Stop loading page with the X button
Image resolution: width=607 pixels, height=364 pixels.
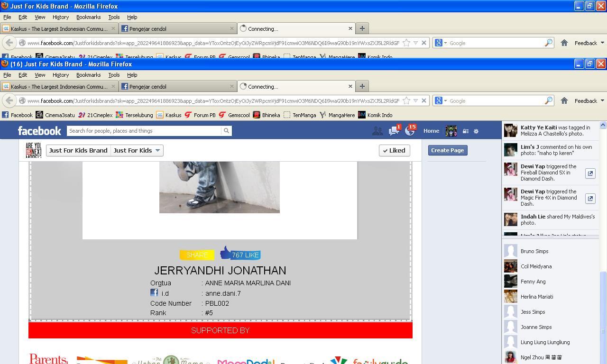(424, 100)
